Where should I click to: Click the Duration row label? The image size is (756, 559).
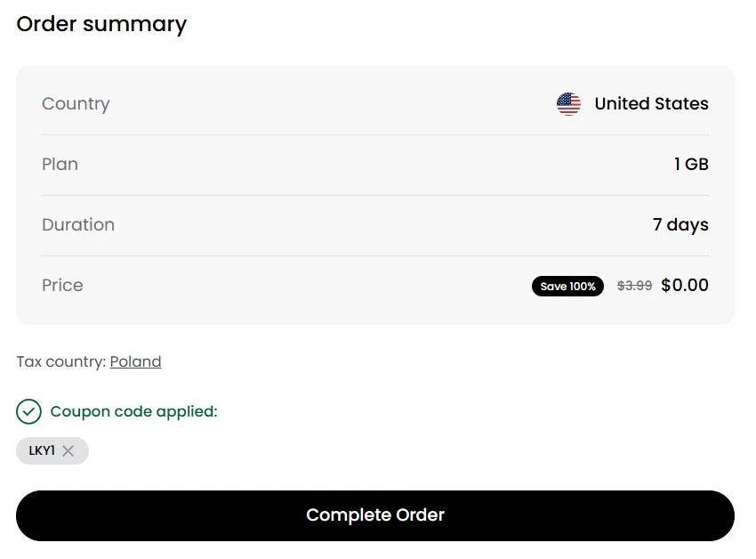click(x=78, y=225)
